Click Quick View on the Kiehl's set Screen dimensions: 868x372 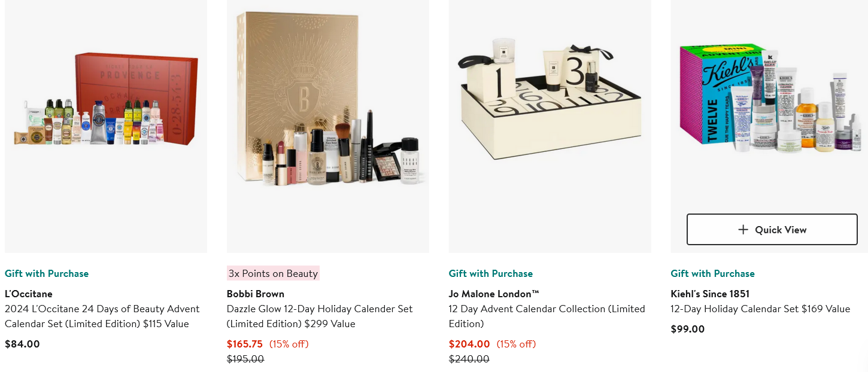[x=772, y=230]
